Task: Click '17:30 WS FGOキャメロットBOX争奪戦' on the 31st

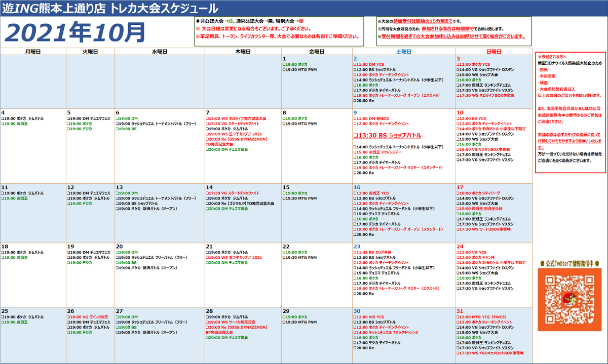Action: point(490,353)
